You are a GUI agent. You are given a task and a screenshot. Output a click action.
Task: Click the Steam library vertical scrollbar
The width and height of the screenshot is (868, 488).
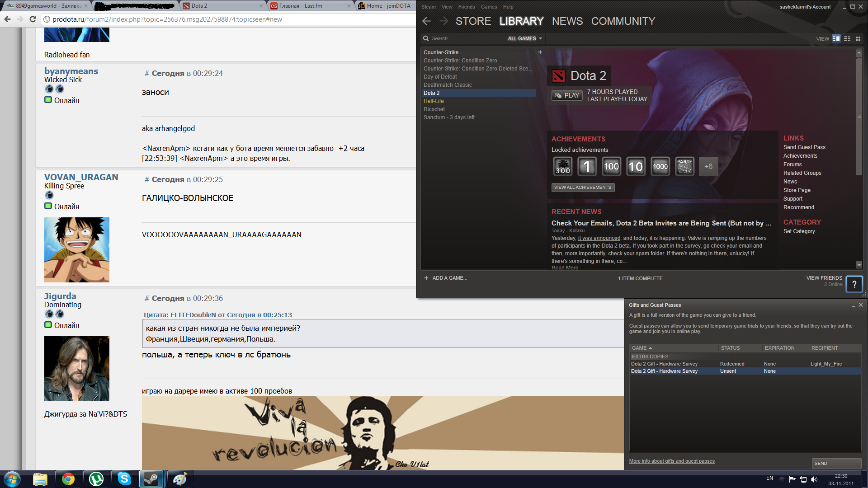(859, 117)
